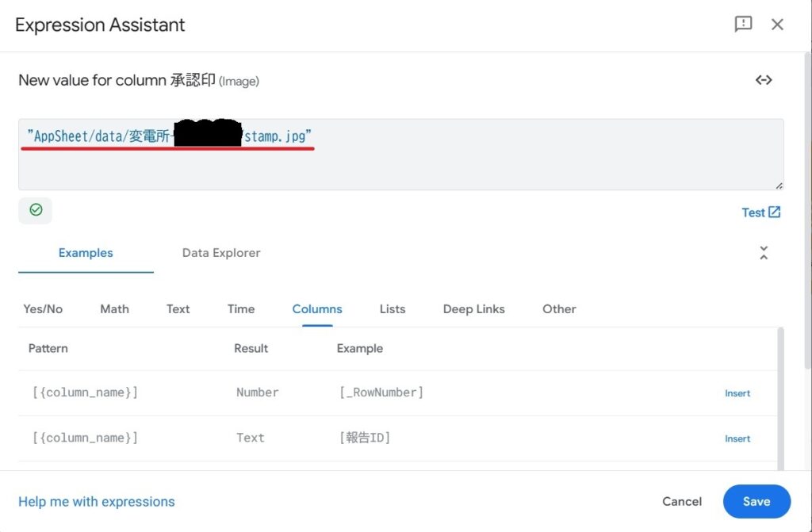Select the Columns examples category
The width and height of the screenshot is (812, 532).
tap(317, 309)
